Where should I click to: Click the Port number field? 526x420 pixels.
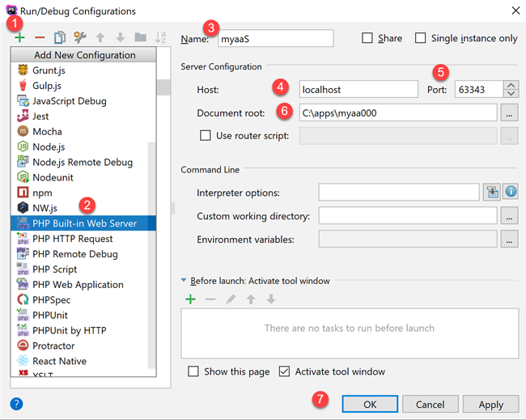point(479,89)
